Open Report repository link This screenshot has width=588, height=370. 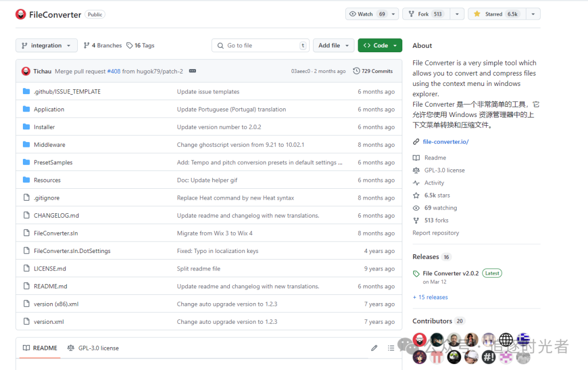[x=436, y=233]
